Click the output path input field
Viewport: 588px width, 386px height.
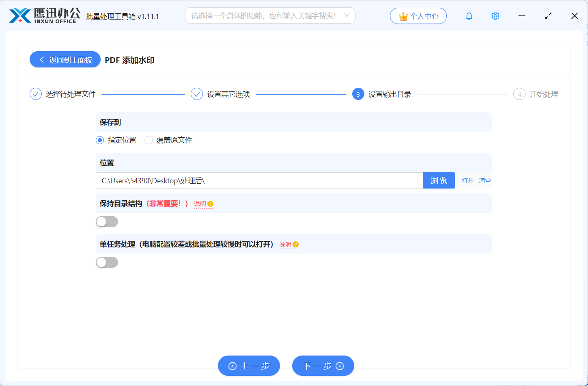point(260,180)
